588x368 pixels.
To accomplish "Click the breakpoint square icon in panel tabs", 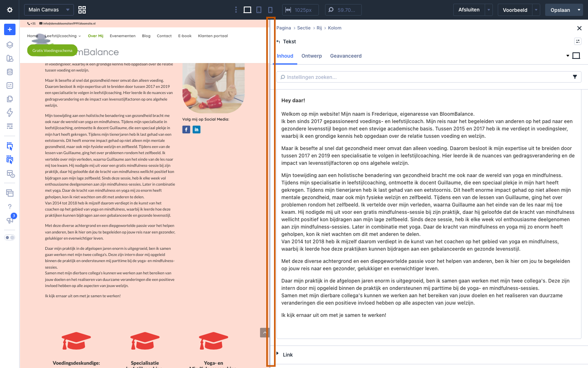I will point(576,56).
